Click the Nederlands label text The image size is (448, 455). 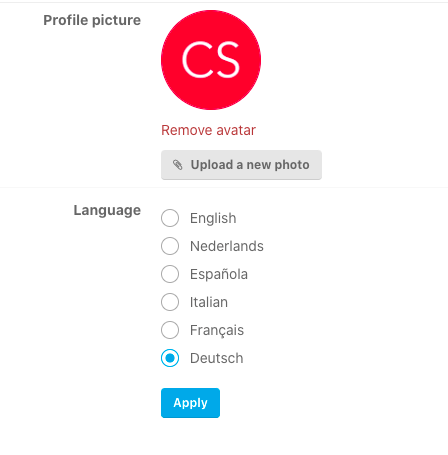(x=227, y=246)
